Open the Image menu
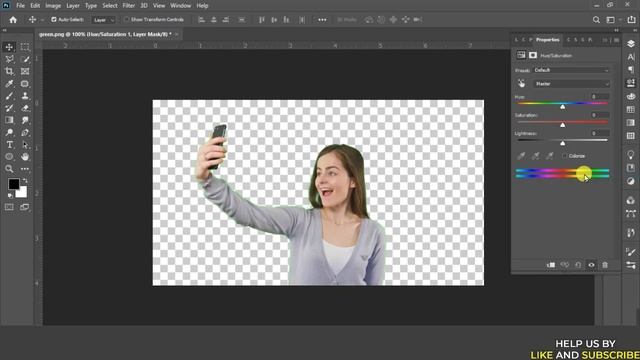The image size is (640, 360). (53, 6)
